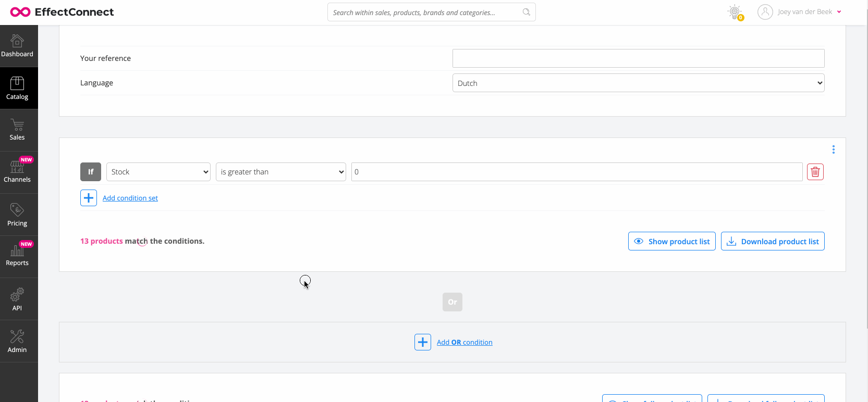Expand the Language dropdown set to Dutch
The image size is (868, 402).
(638, 83)
